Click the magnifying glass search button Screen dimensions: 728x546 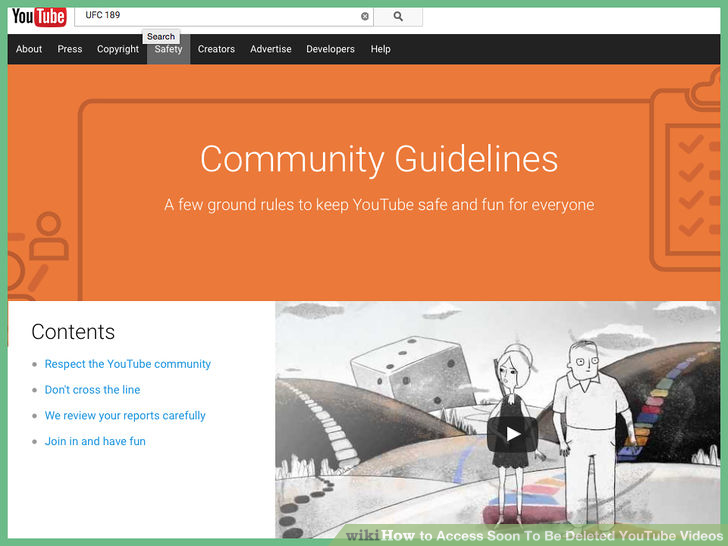(x=398, y=16)
